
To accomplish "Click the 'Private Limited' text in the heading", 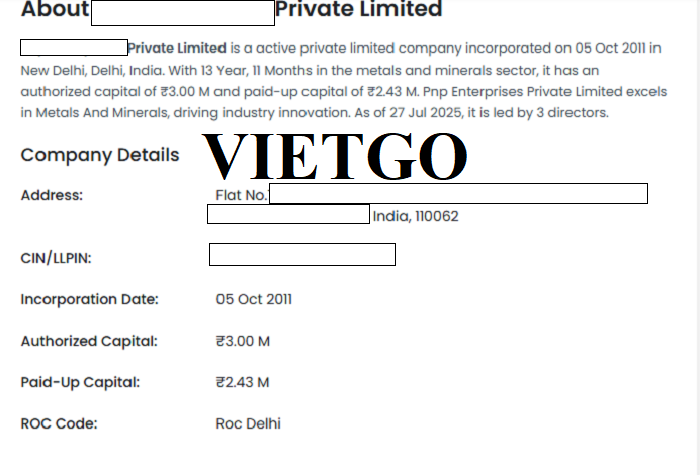I will (x=358, y=10).
